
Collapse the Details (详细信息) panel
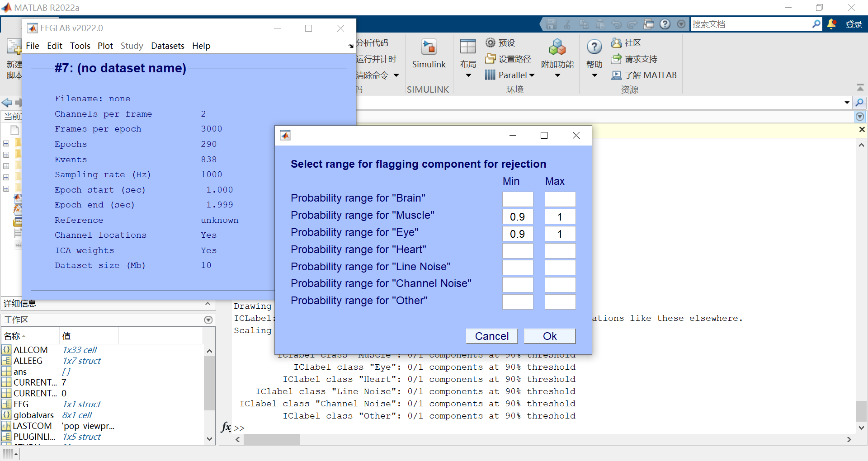[x=208, y=304]
